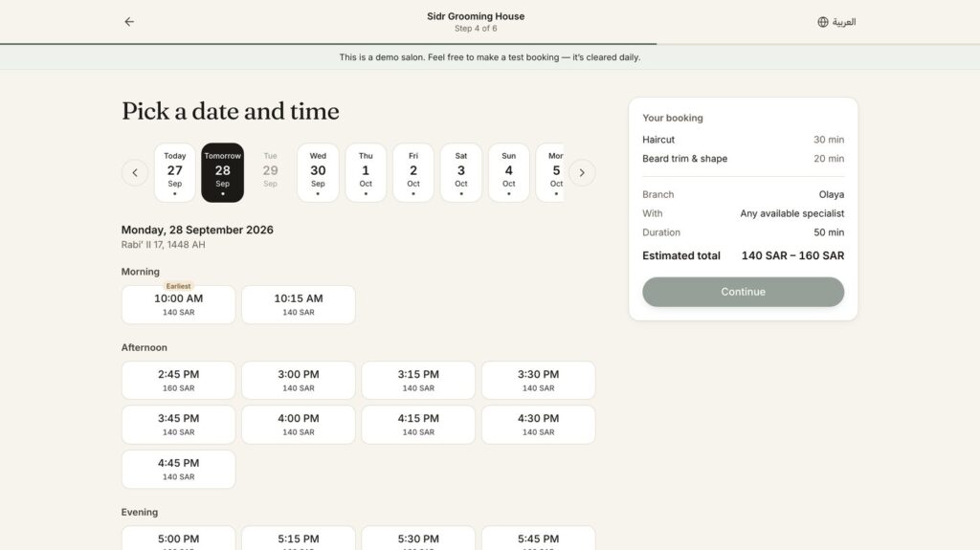This screenshot has width=980, height=550.
Task: Choose the 5:15 PM evening slot
Action: (x=299, y=539)
